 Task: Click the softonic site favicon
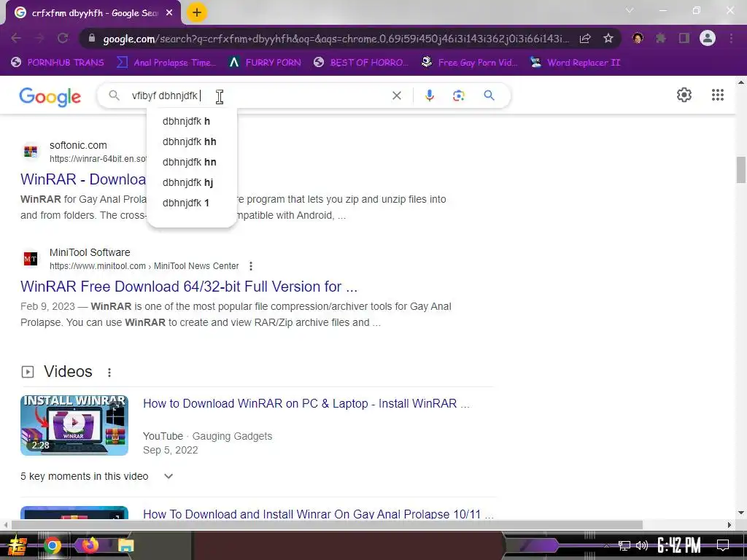[x=31, y=152]
